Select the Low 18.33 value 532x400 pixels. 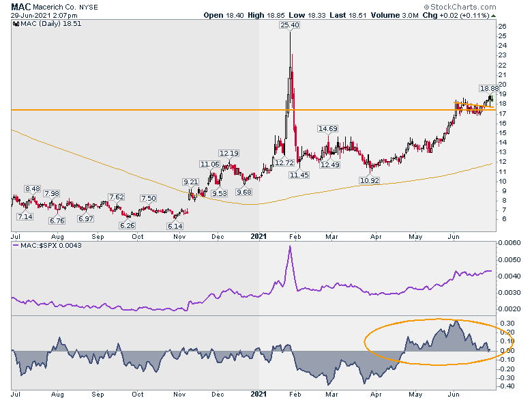pos(307,15)
